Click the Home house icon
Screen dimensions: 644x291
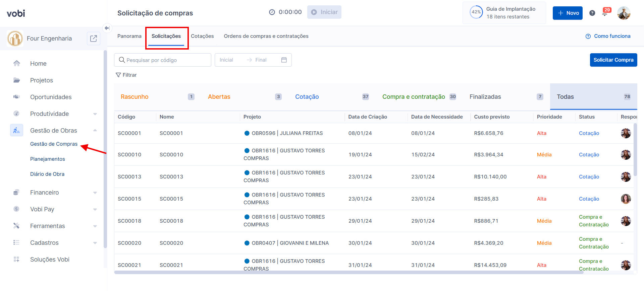16,63
